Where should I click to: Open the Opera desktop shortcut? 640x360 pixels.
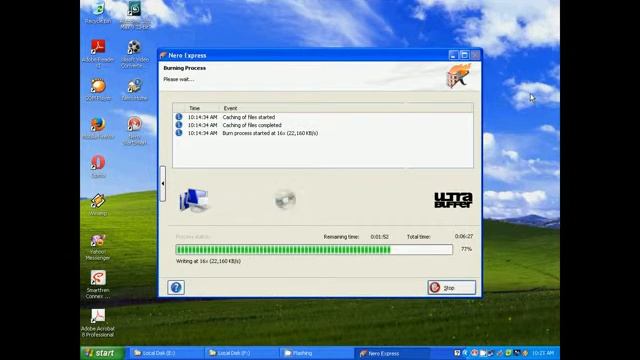pyautogui.click(x=98, y=166)
